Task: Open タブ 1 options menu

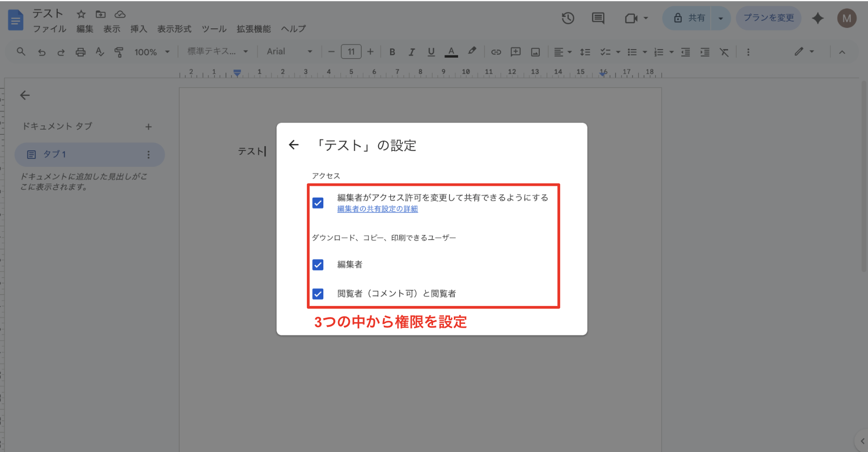Action: [x=148, y=155]
